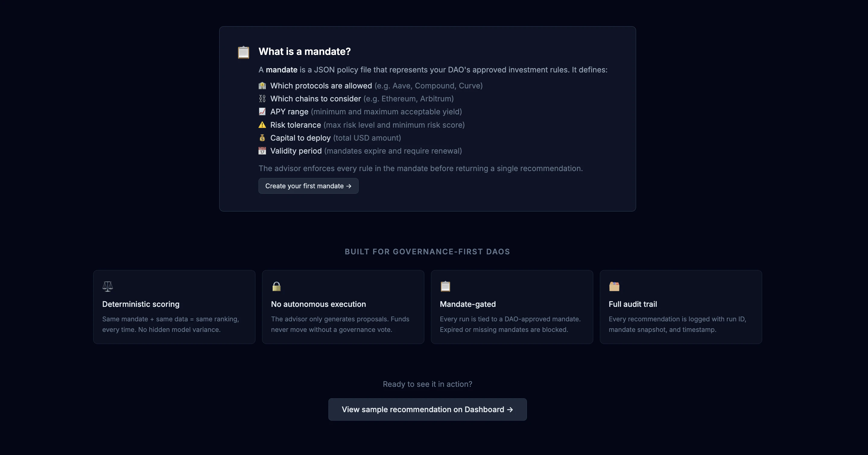
Task: Click the No autonomous execution card
Action: [x=343, y=307]
